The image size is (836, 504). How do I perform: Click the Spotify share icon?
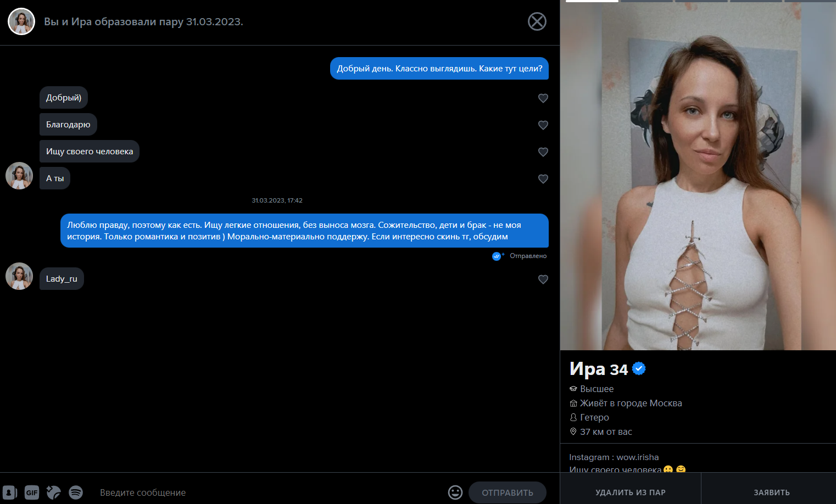[76, 492]
